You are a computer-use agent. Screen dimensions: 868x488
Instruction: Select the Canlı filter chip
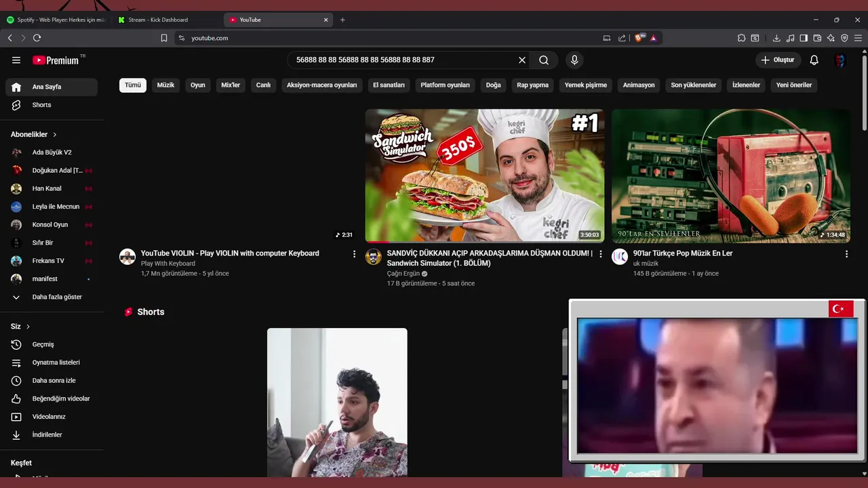click(x=263, y=85)
